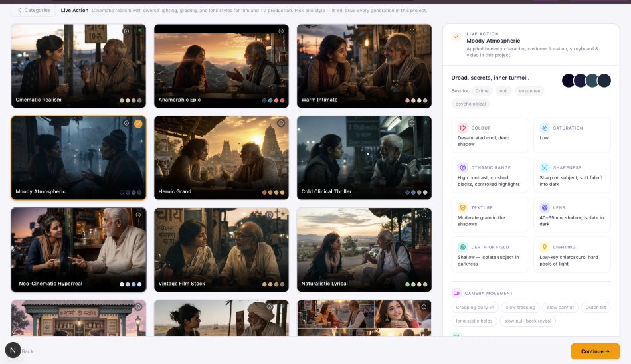
Task: Click the info icon on Cold Clinical Thriller card
Action: pyautogui.click(x=412, y=123)
